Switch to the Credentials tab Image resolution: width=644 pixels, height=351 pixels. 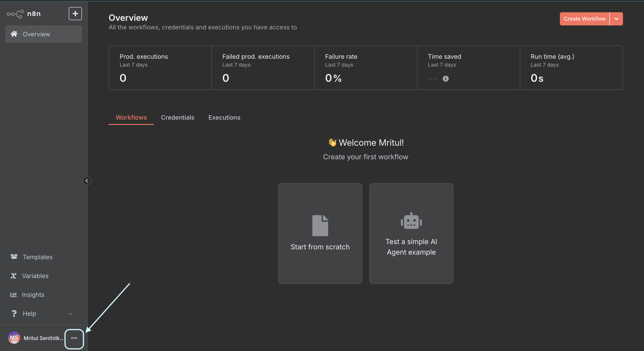(177, 117)
